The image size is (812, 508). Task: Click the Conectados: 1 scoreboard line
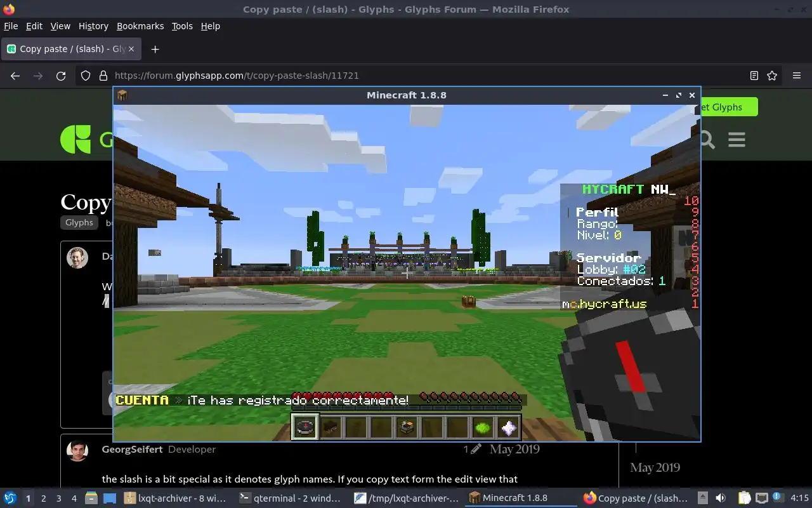tap(621, 281)
